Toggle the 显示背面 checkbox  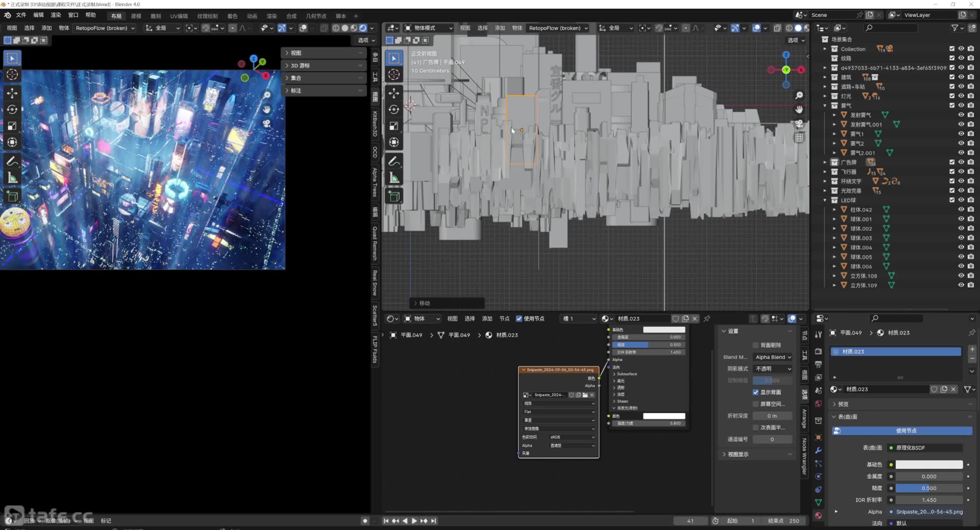tap(756, 392)
